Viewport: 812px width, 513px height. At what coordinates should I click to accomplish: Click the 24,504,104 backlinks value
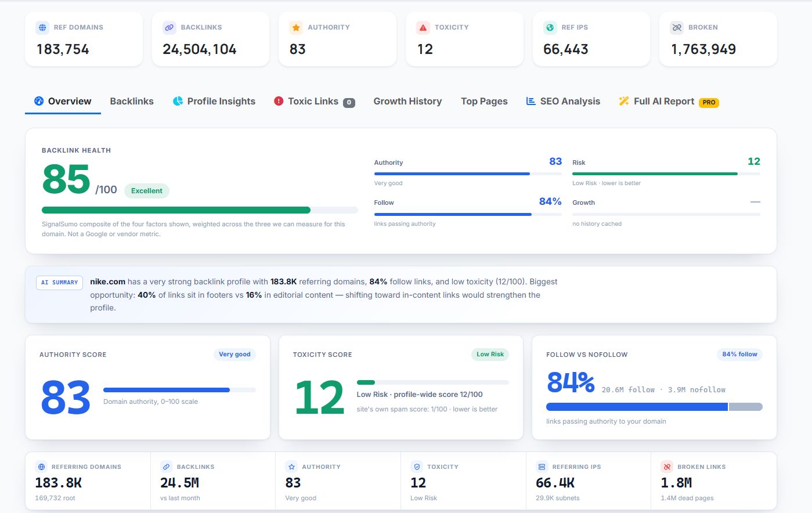tap(200, 49)
